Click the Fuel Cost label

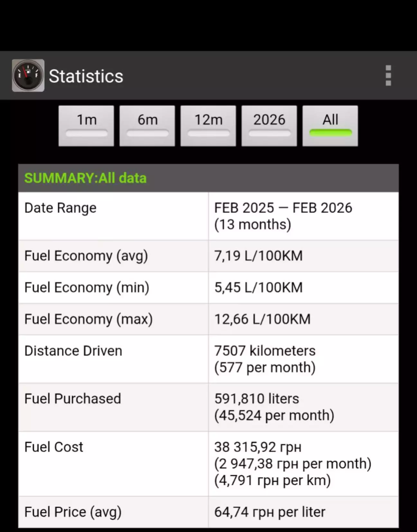pyautogui.click(x=54, y=447)
